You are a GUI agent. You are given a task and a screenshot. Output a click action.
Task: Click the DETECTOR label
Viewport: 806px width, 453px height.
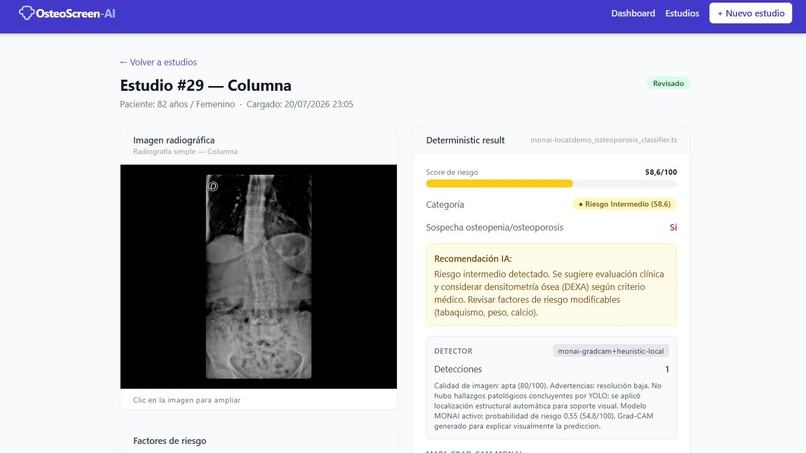453,351
